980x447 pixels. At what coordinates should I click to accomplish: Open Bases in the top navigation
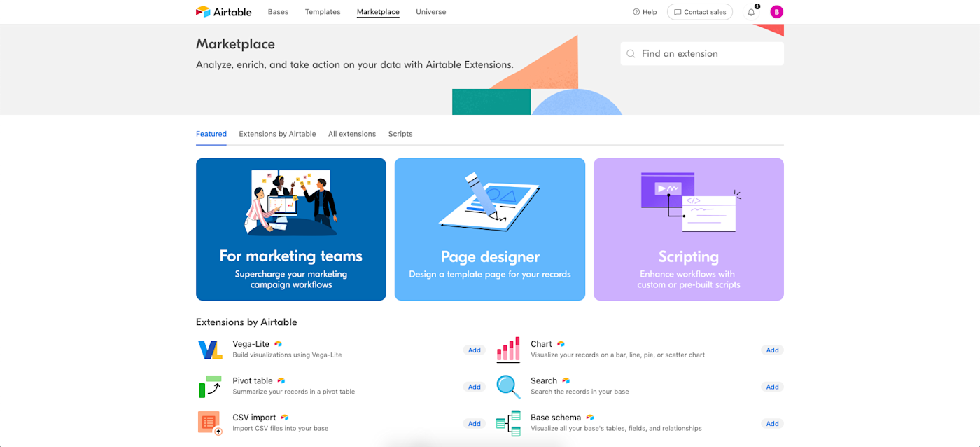coord(278,12)
